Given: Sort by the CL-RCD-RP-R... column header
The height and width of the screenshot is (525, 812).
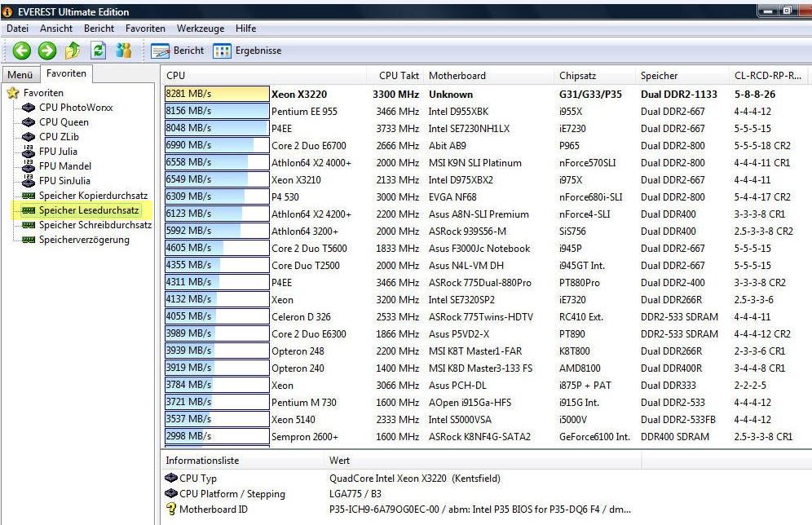Looking at the screenshot, I should pos(770,76).
